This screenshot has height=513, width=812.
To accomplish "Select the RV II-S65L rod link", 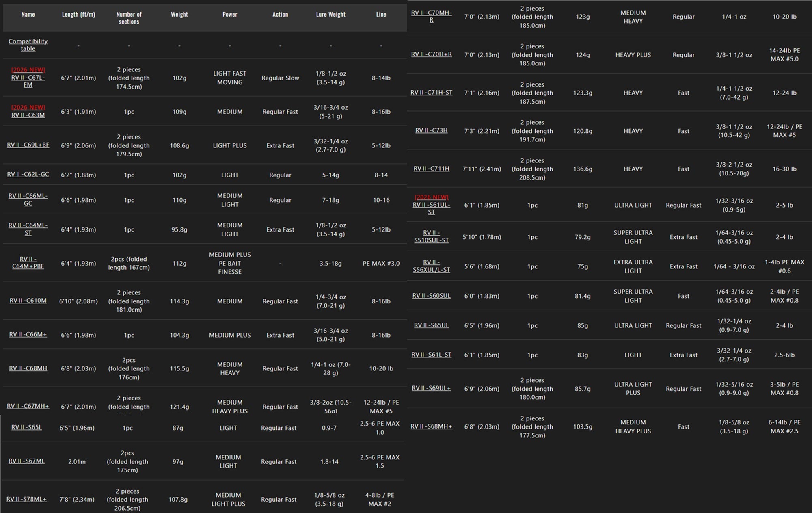I will click(26, 427).
